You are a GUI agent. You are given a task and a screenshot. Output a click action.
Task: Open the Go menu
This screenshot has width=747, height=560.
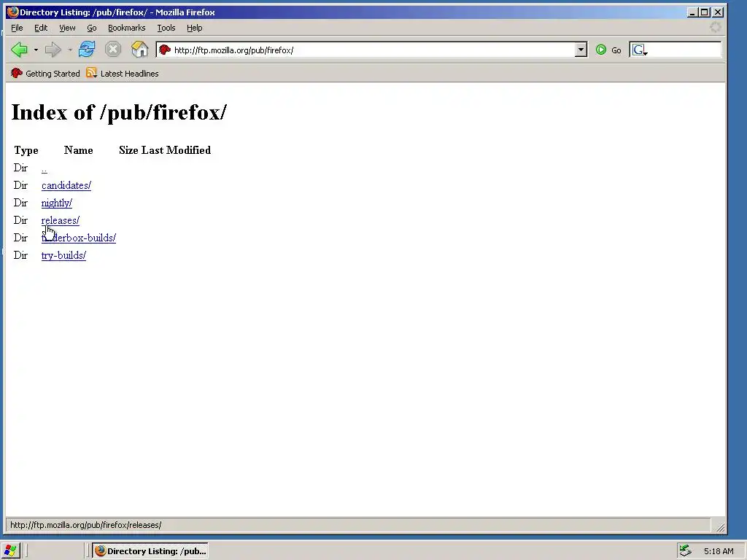pyautogui.click(x=92, y=28)
